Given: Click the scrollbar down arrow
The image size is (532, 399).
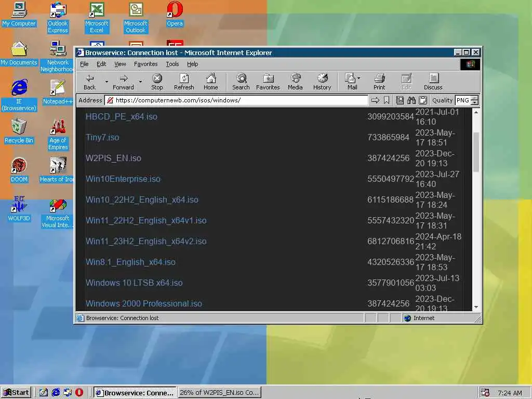Looking at the screenshot, I should click(476, 307).
